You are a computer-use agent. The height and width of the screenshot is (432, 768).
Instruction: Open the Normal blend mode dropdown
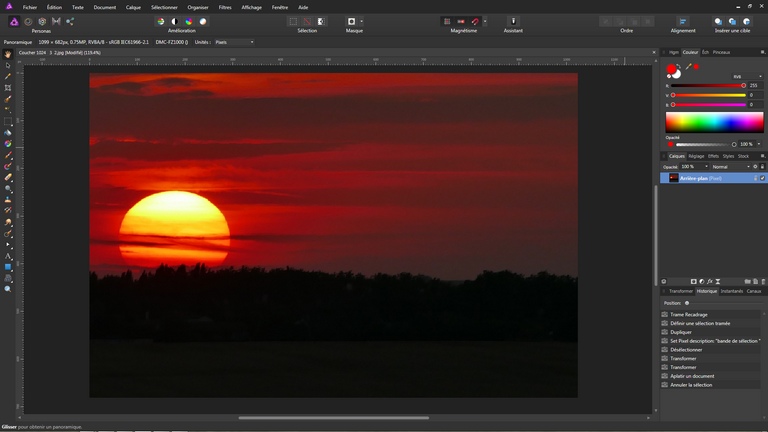pos(731,167)
